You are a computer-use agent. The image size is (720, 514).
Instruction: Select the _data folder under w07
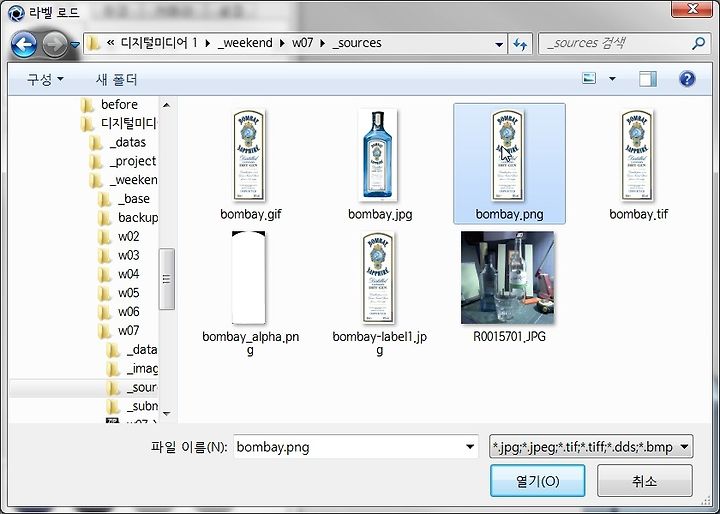point(132,350)
